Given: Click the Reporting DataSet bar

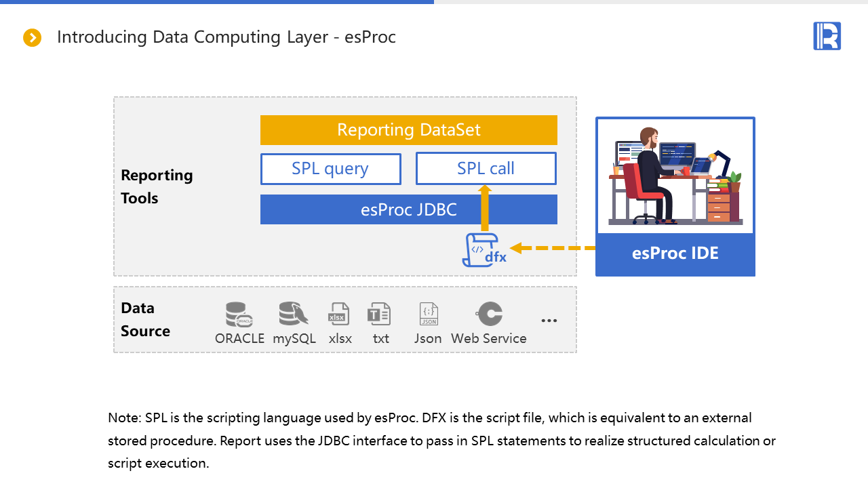Looking at the screenshot, I should pos(409,130).
